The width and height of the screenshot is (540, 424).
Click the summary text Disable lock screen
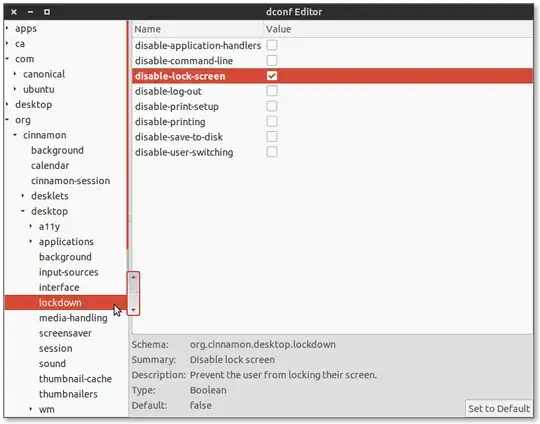click(232, 360)
